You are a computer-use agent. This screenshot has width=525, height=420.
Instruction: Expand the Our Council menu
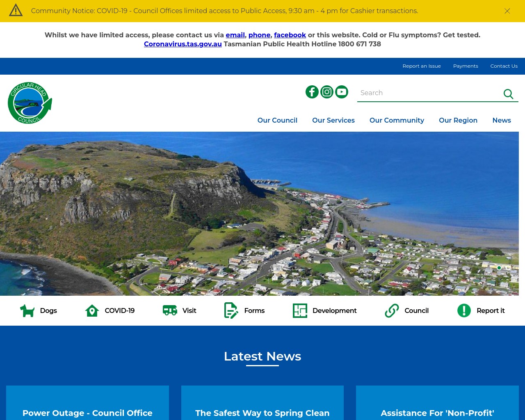click(x=277, y=120)
